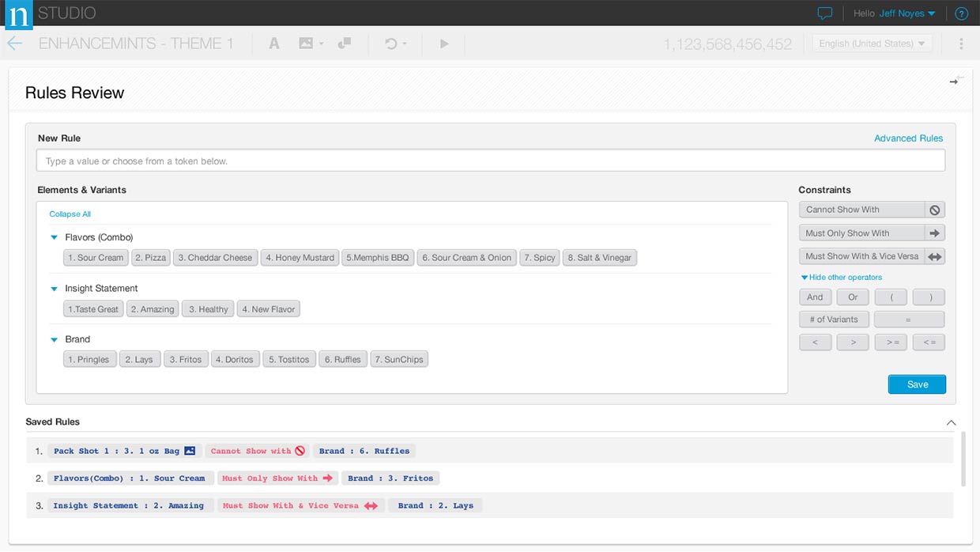
Task: Select the 2. Amazing insight token
Action: 153,309
